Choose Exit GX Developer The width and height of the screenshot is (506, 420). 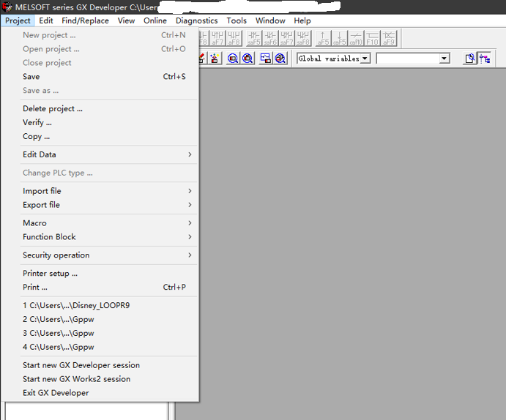point(56,393)
